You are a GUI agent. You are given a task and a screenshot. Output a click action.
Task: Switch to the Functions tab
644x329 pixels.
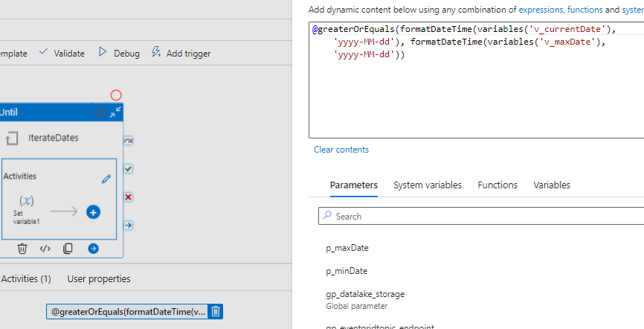[x=498, y=185]
